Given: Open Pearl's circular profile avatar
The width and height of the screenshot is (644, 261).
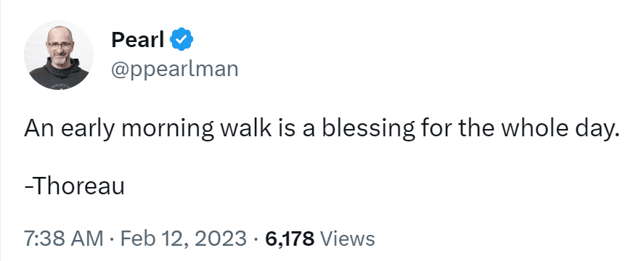Looking at the screenshot, I should point(59,55).
